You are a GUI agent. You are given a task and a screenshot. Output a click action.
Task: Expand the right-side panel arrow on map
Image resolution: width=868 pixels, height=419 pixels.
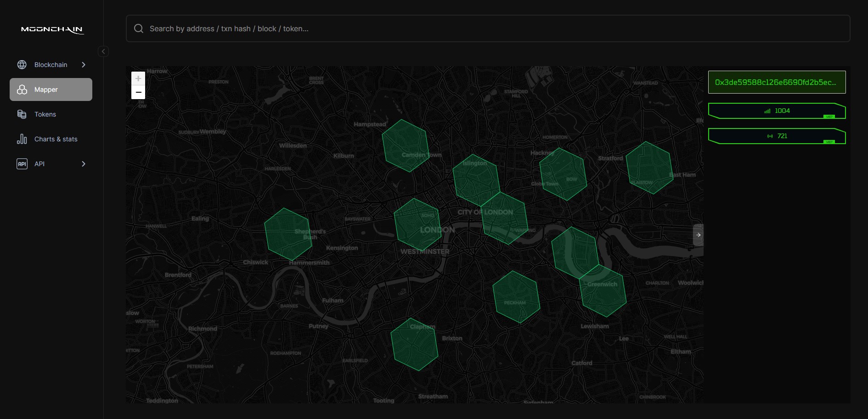[698, 235]
